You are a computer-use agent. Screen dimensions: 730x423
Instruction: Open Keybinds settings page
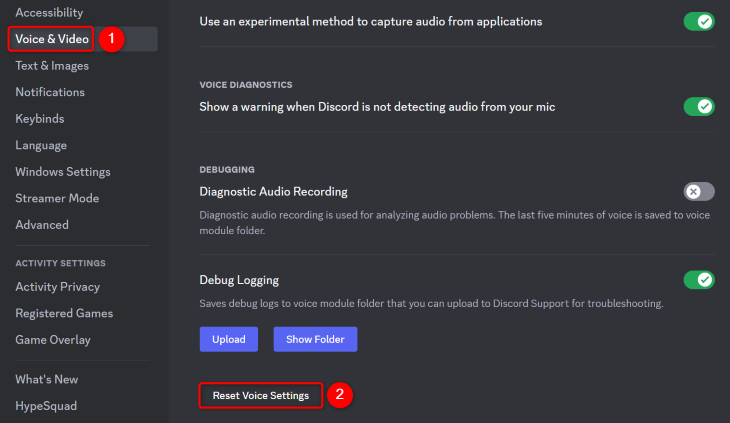(x=40, y=119)
